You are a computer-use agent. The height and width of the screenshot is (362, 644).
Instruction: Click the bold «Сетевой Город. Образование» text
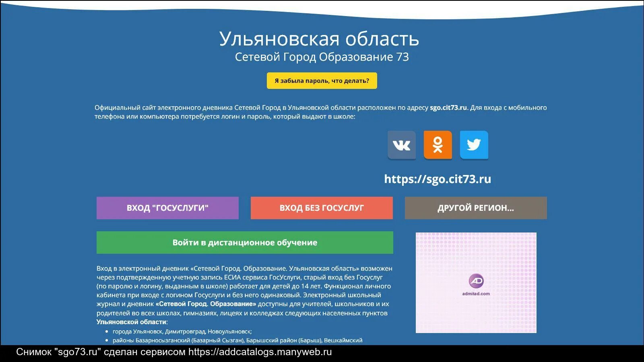coord(206,304)
